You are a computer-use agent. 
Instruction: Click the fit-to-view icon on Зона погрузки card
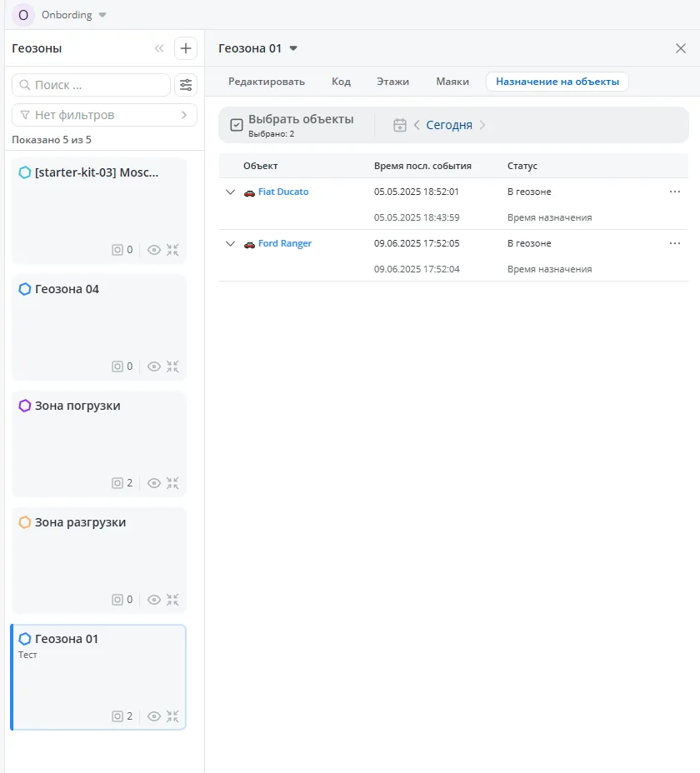click(x=173, y=482)
